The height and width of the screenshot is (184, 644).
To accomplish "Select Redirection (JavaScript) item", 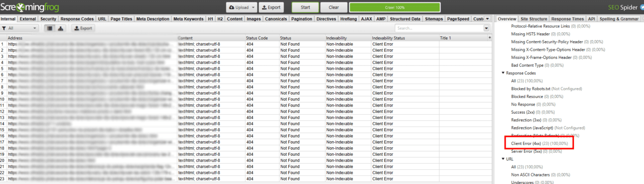I will [548, 128].
